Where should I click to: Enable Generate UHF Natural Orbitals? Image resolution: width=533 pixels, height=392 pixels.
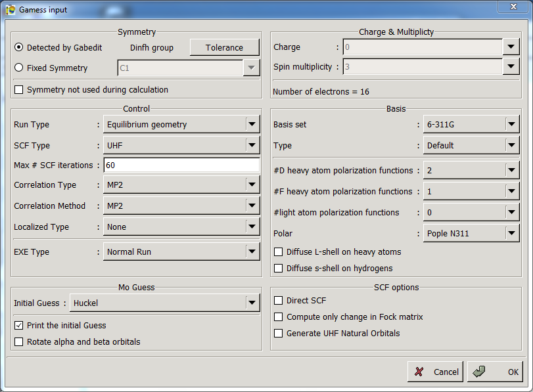[x=279, y=333]
